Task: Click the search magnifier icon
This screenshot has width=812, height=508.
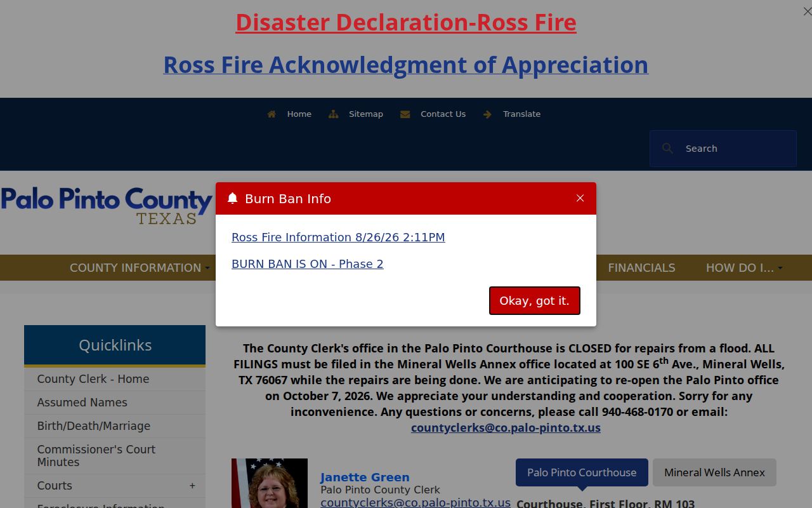Action: coord(667,149)
